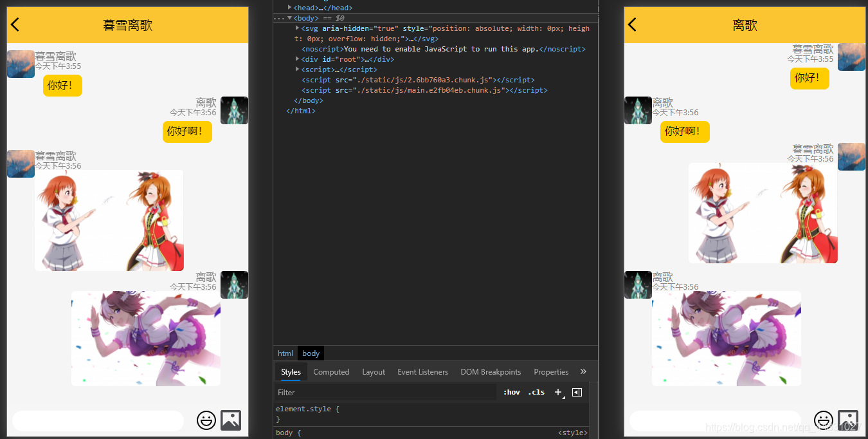
Task: Click the 暮雪离歌 title in left header
Action: pos(127,25)
